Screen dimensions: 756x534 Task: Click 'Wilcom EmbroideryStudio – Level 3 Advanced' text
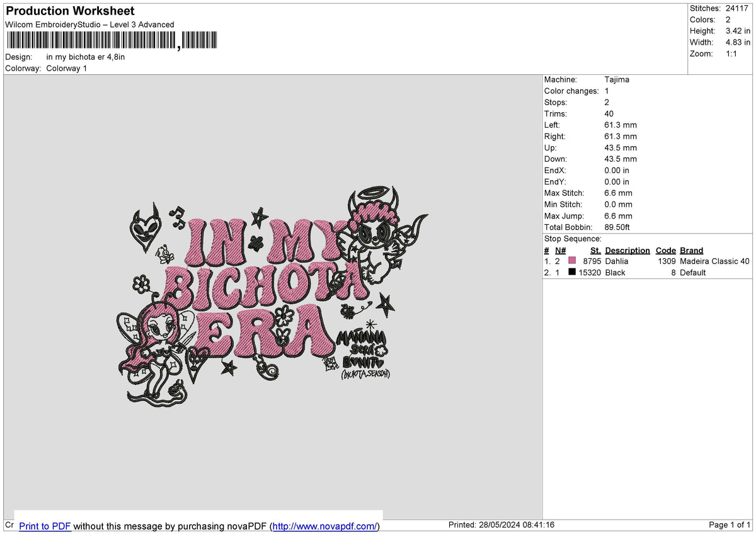pyautogui.click(x=89, y=25)
